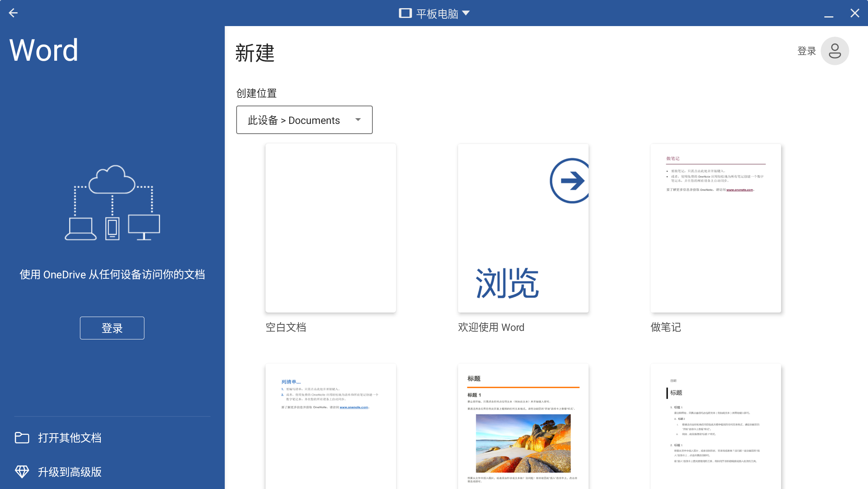Click the dropdown arrow in location box

click(x=358, y=120)
